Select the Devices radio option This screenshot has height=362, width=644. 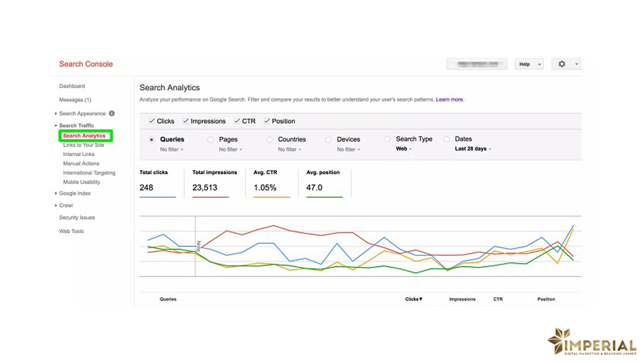click(x=328, y=140)
